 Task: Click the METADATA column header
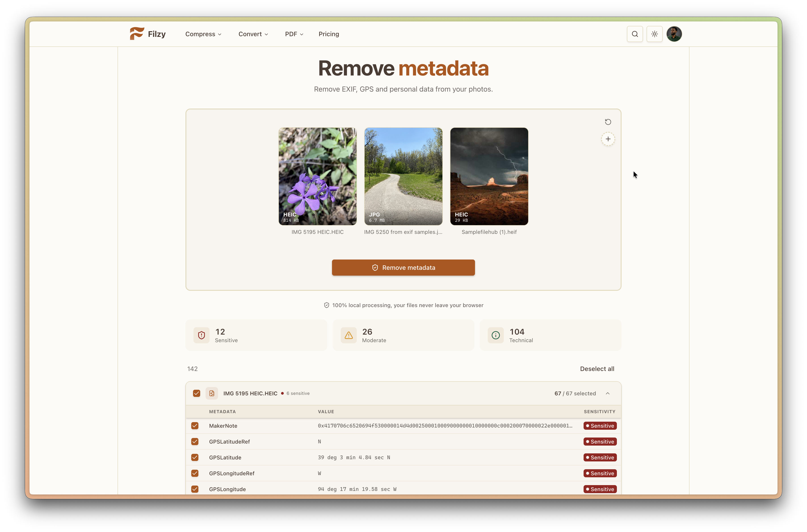coord(222,412)
